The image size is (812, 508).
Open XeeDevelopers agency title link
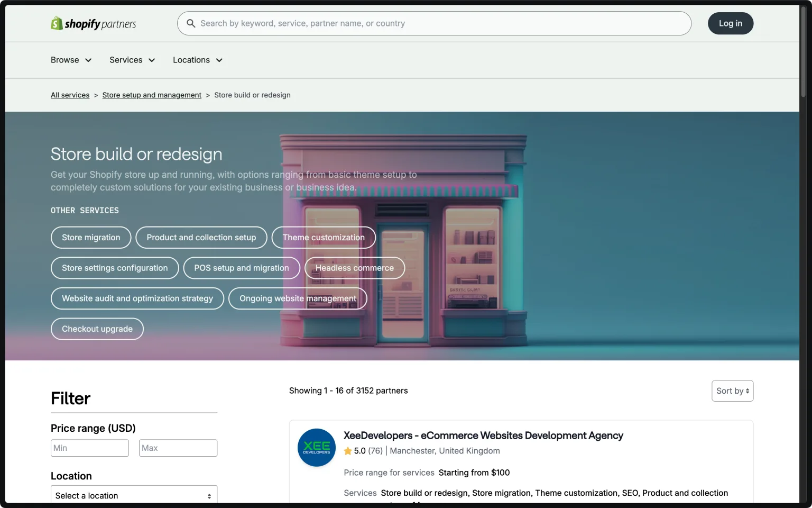point(483,436)
